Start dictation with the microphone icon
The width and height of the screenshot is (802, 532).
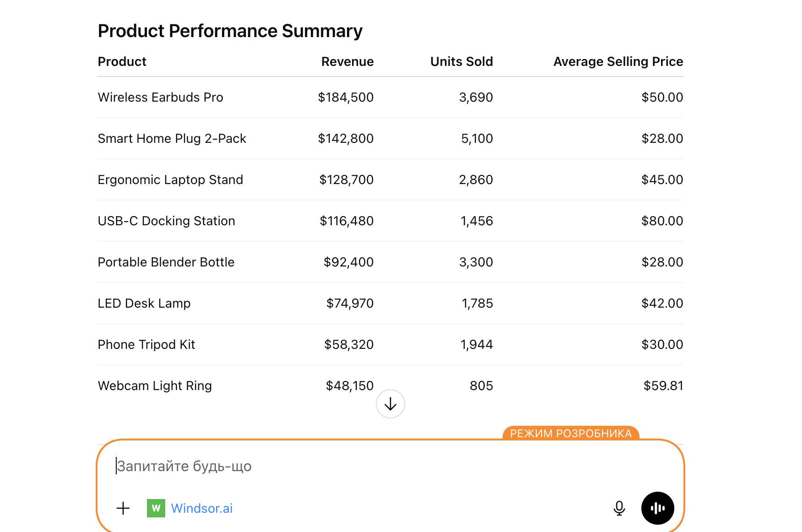619,508
